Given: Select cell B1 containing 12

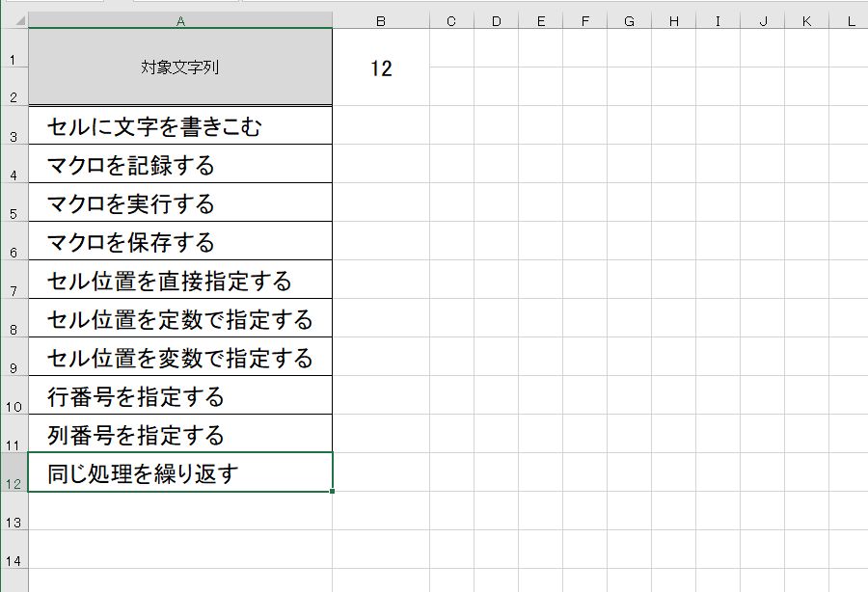Looking at the screenshot, I should pyautogui.click(x=381, y=67).
